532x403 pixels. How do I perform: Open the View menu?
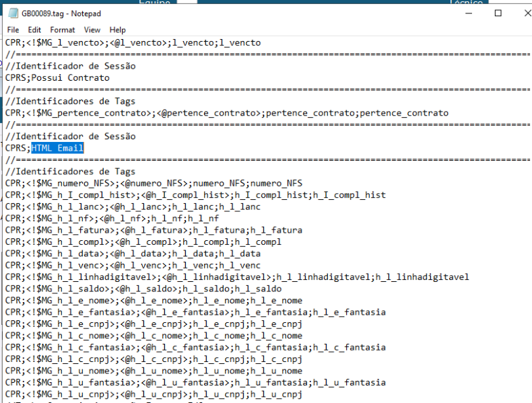92,30
